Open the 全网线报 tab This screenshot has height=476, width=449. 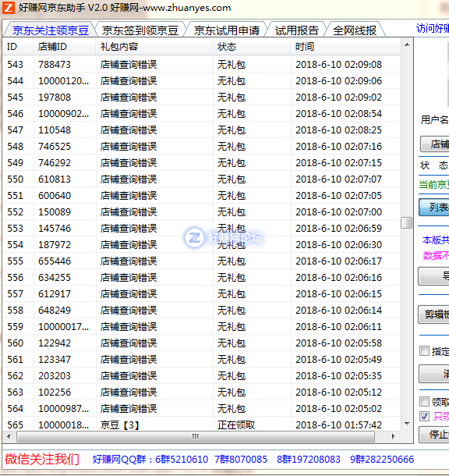355,30
